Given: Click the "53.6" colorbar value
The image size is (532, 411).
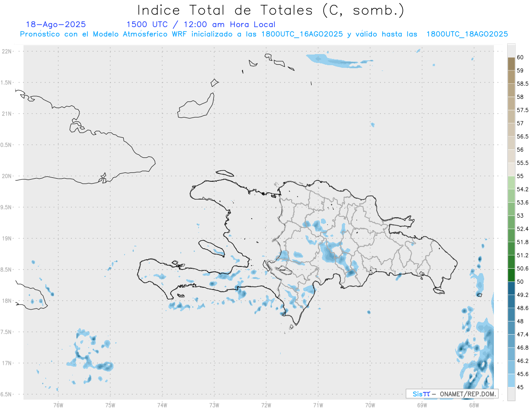Looking at the screenshot, I should (523, 203).
